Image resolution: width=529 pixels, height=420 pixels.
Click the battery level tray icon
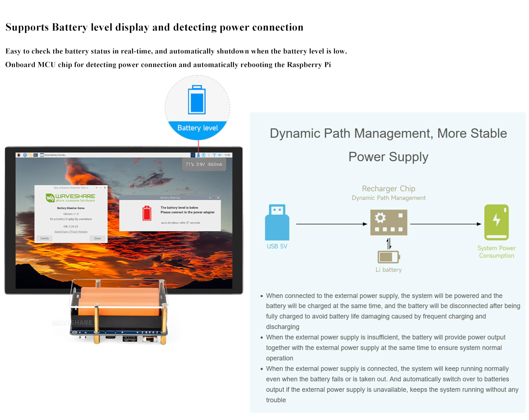[x=199, y=156]
